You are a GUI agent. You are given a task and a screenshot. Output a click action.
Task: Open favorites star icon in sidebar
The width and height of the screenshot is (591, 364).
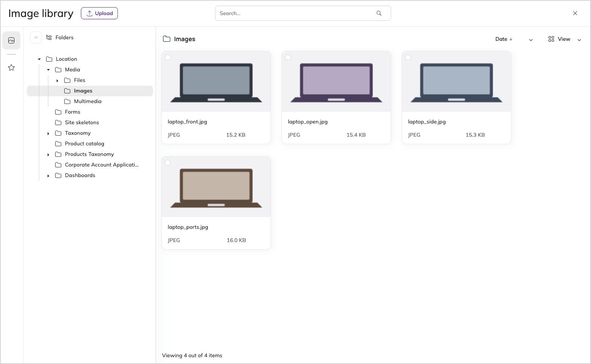pos(11,68)
